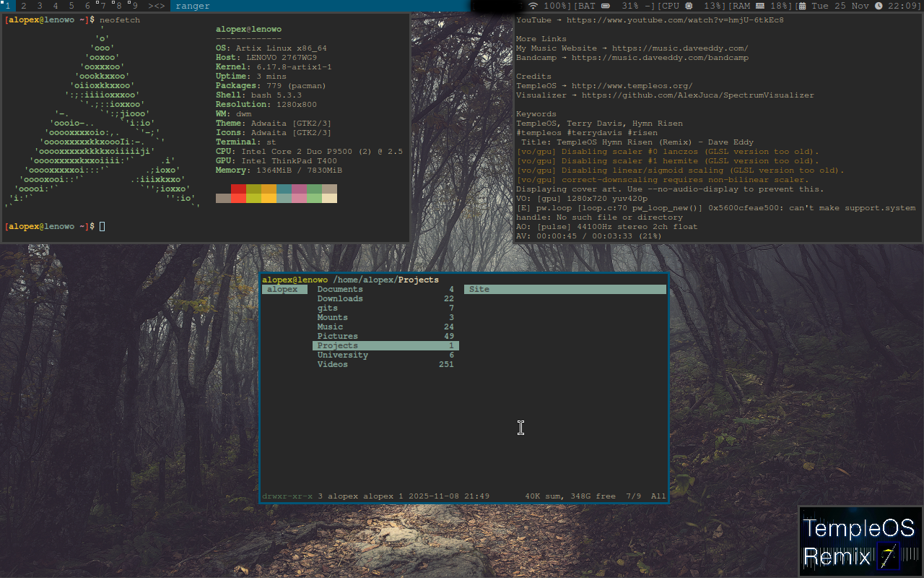The image size is (924, 578).
Task: Select alopex in ranger's parent directory column
Action: click(284, 290)
